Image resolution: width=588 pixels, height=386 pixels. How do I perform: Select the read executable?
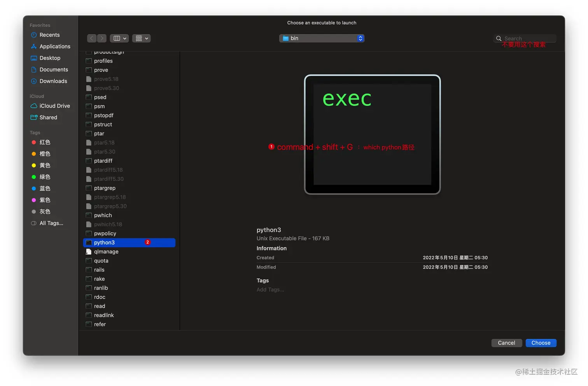point(129,306)
